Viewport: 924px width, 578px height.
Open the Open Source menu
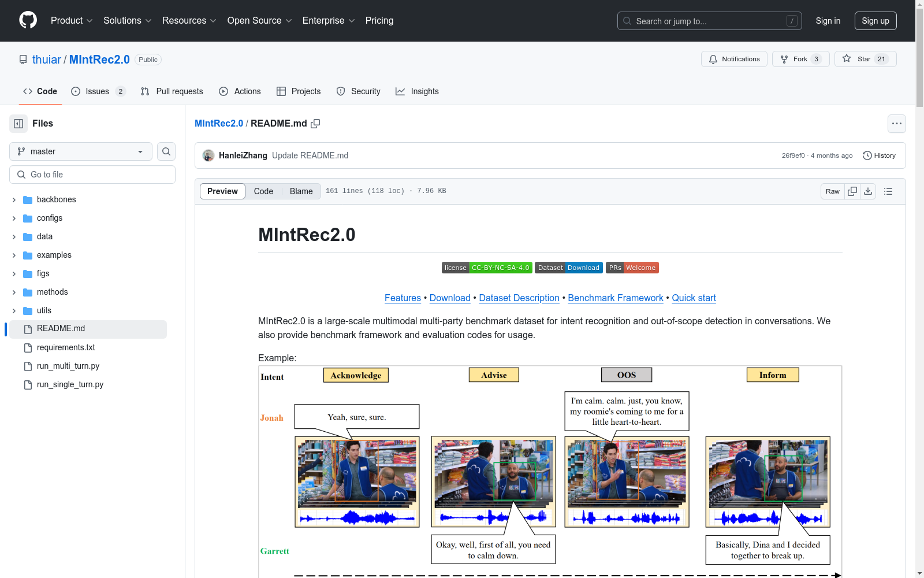tap(259, 20)
